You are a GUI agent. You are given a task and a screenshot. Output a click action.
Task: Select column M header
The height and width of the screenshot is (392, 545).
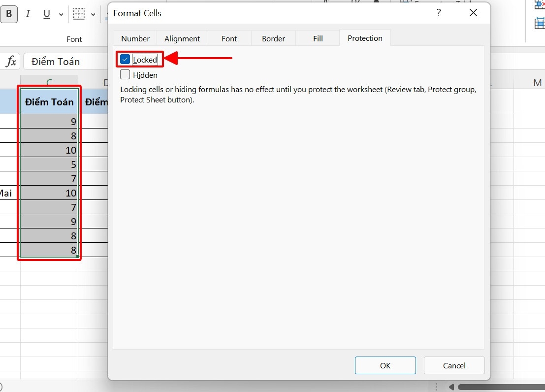tap(537, 83)
